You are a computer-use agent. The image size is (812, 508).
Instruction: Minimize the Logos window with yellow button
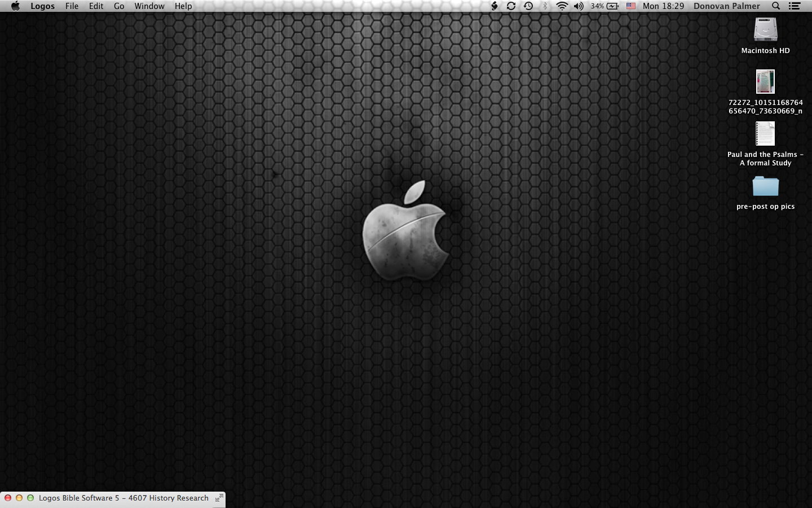coord(19,498)
